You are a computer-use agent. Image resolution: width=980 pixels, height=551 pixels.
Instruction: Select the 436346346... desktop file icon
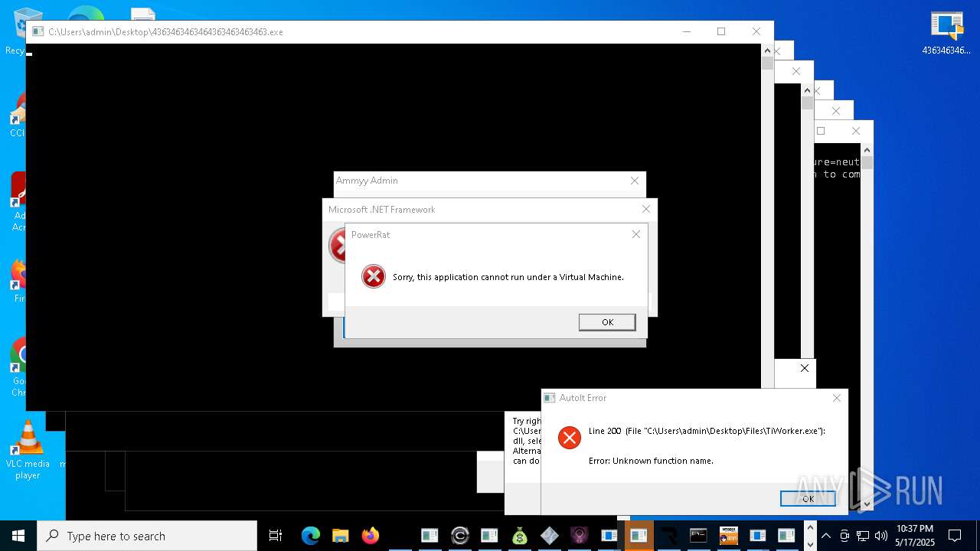pyautogui.click(x=946, y=32)
